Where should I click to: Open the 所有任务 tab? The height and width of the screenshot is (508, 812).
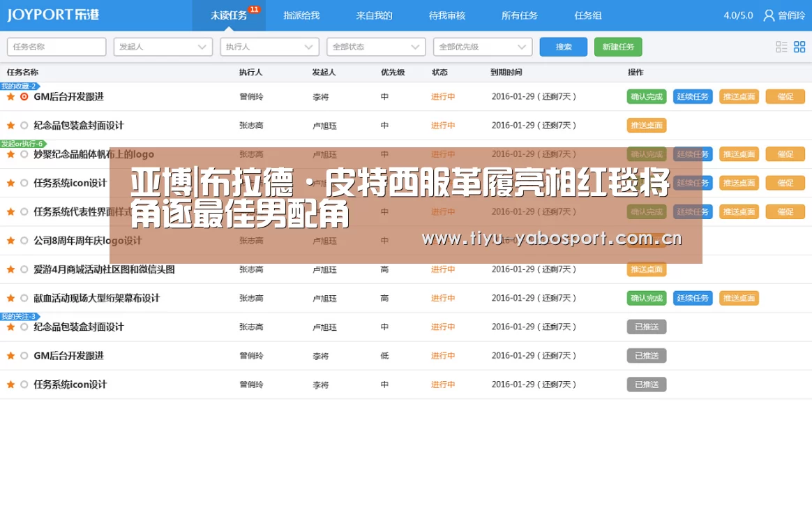pyautogui.click(x=520, y=15)
